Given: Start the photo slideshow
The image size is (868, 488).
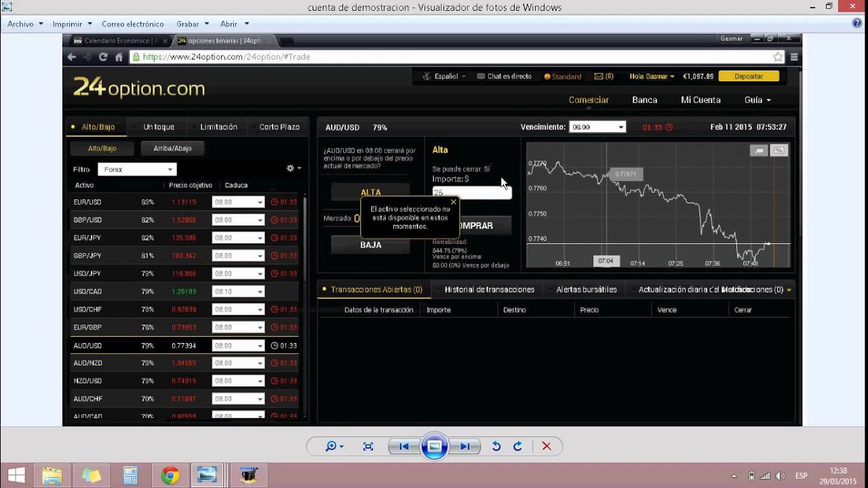Looking at the screenshot, I should 435,446.
